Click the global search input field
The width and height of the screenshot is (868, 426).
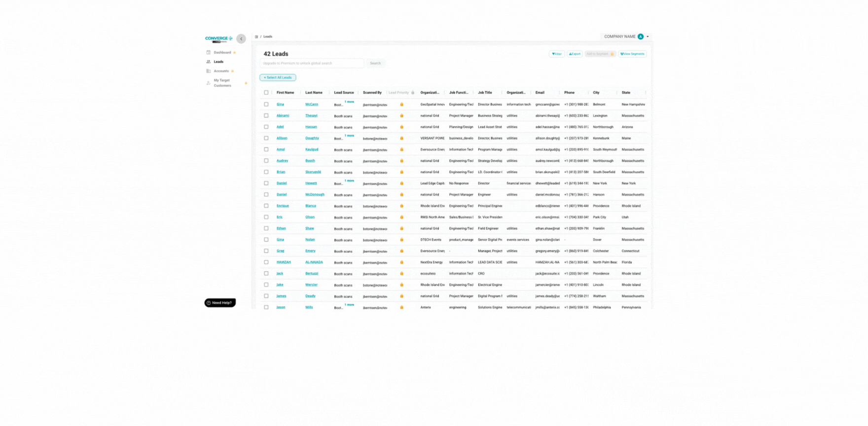[312, 63]
